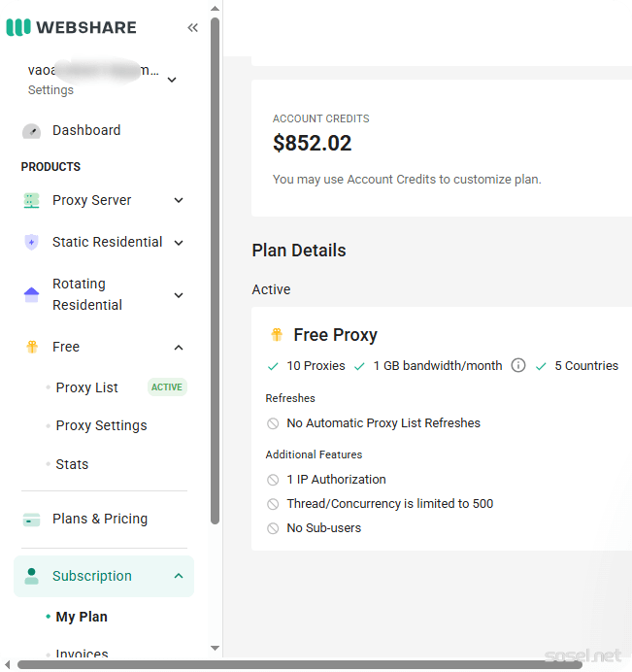Screen dimensions: 632x672
Task: Click the Subscription person icon
Action: click(x=32, y=576)
